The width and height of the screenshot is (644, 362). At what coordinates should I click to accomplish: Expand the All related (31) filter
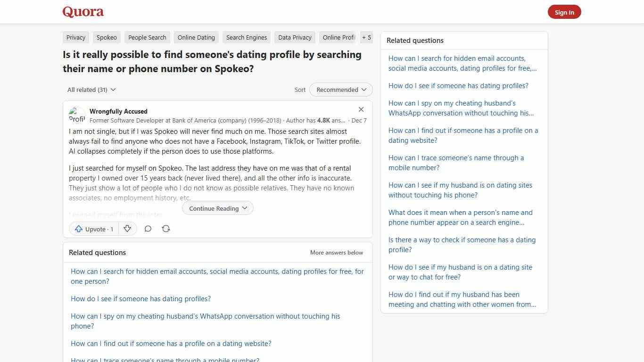click(x=91, y=90)
